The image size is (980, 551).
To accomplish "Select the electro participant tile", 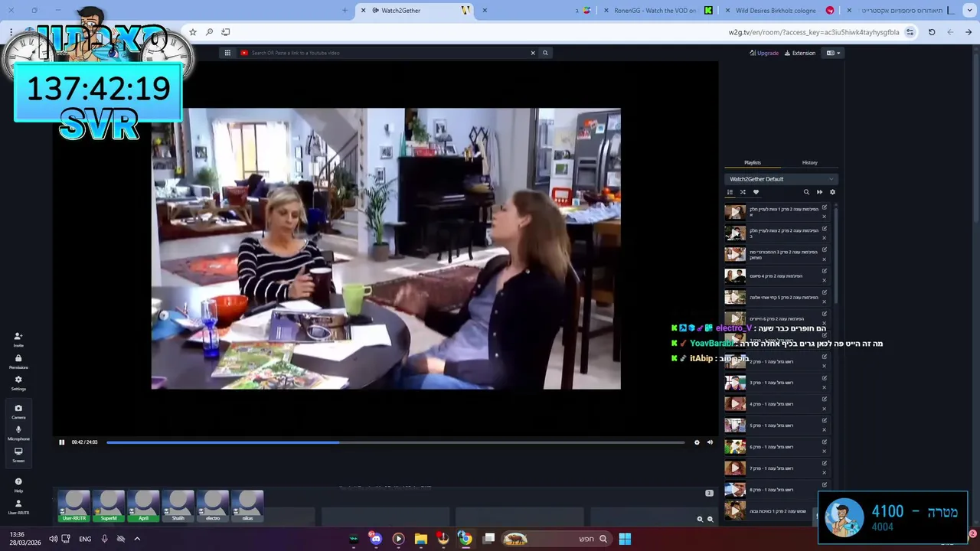I will coord(213,507).
